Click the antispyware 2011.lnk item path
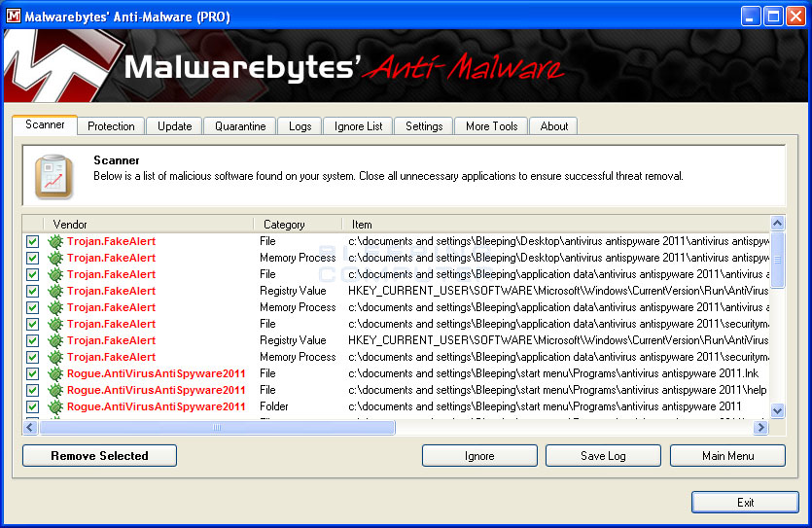The height and width of the screenshot is (528, 812). [x=553, y=373]
